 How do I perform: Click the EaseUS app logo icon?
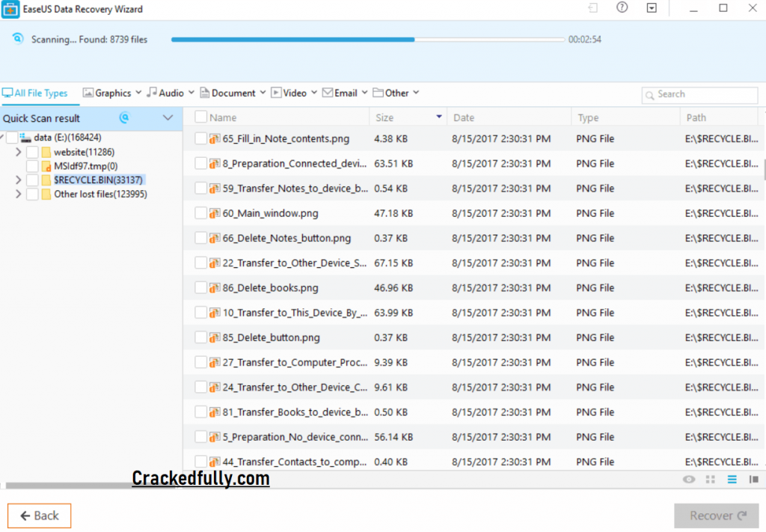click(x=10, y=9)
